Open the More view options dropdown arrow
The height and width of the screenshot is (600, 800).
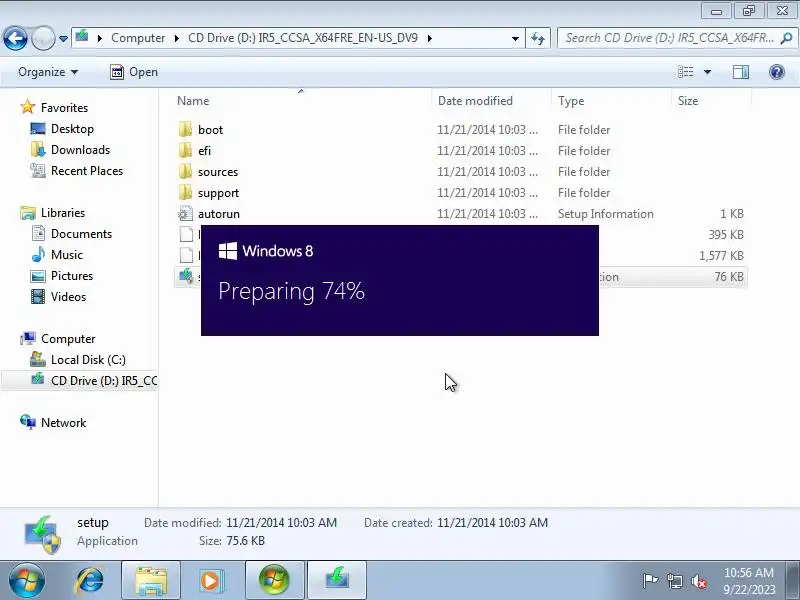pos(708,72)
